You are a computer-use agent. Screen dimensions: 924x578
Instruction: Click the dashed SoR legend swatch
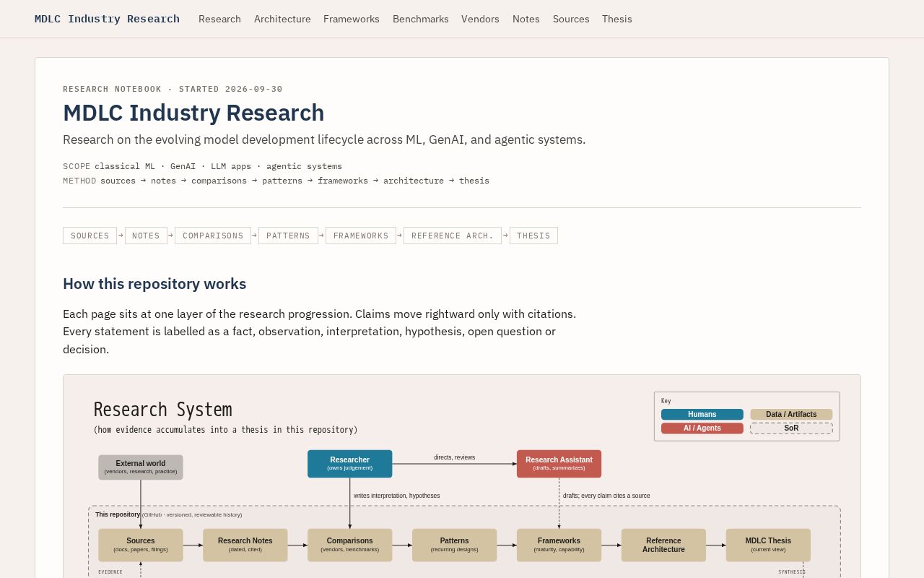pos(791,428)
